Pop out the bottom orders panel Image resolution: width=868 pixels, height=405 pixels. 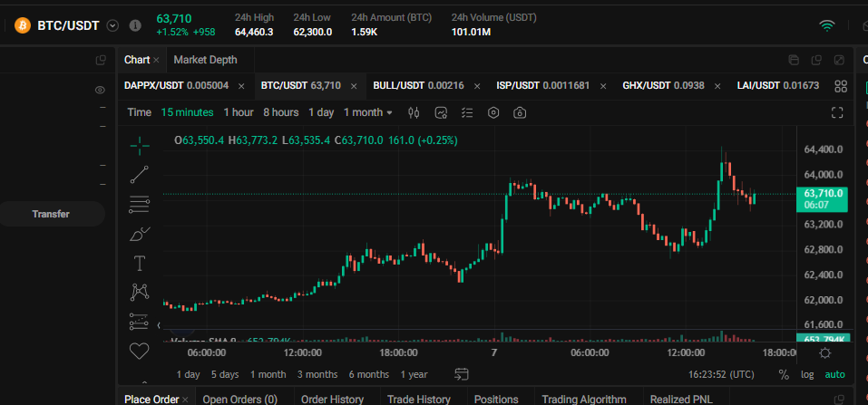coord(839,399)
